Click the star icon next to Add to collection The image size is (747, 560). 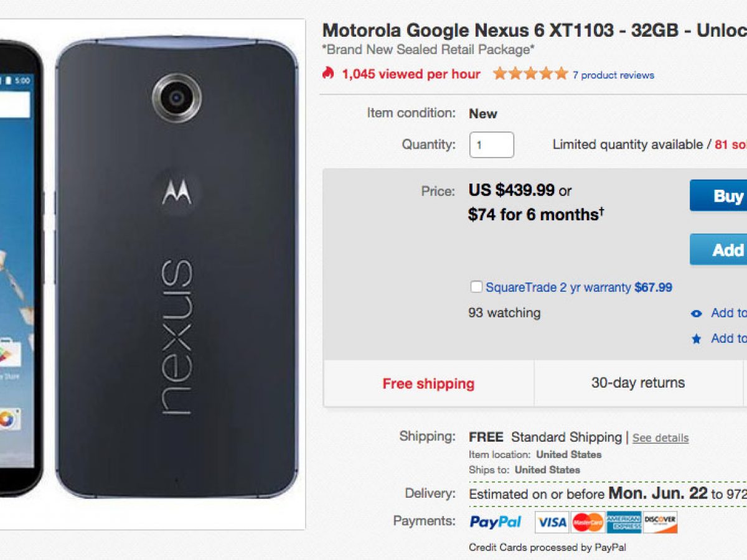695,338
